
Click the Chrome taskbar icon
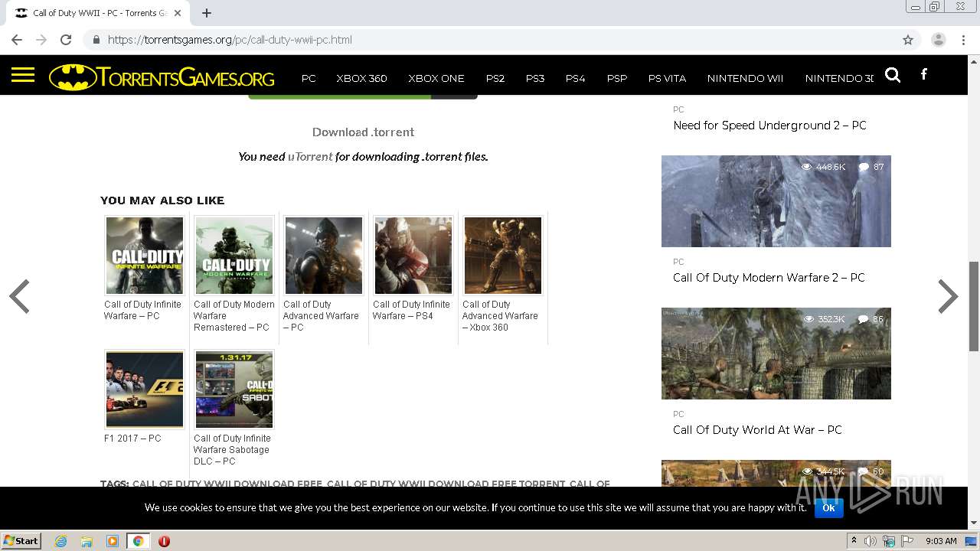tap(138, 541)
